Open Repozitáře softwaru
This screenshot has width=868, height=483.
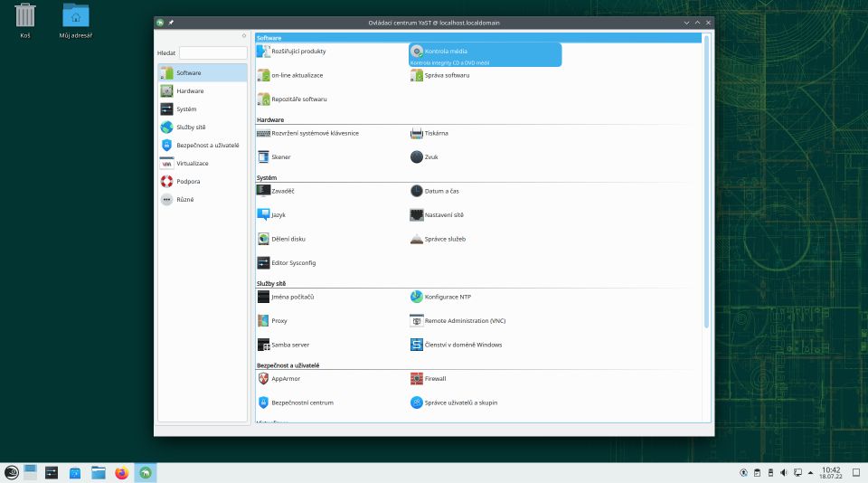pyautogui.click(x=292, y=99)
